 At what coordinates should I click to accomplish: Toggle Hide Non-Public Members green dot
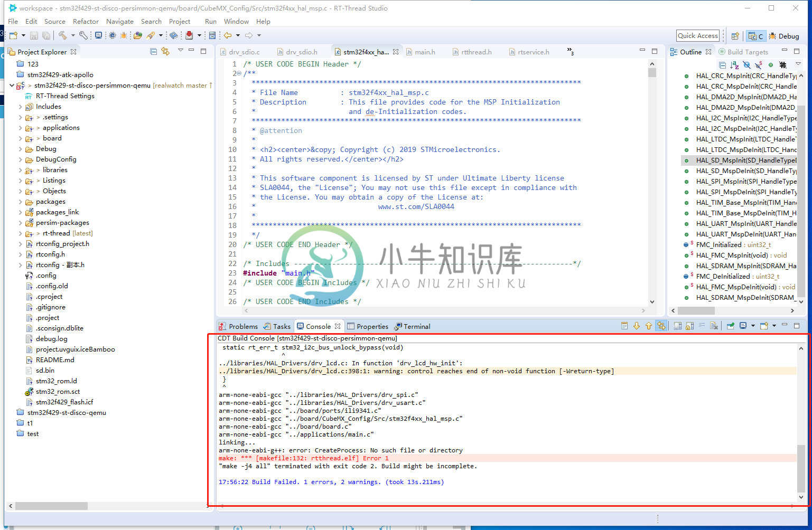pos(771,65)
